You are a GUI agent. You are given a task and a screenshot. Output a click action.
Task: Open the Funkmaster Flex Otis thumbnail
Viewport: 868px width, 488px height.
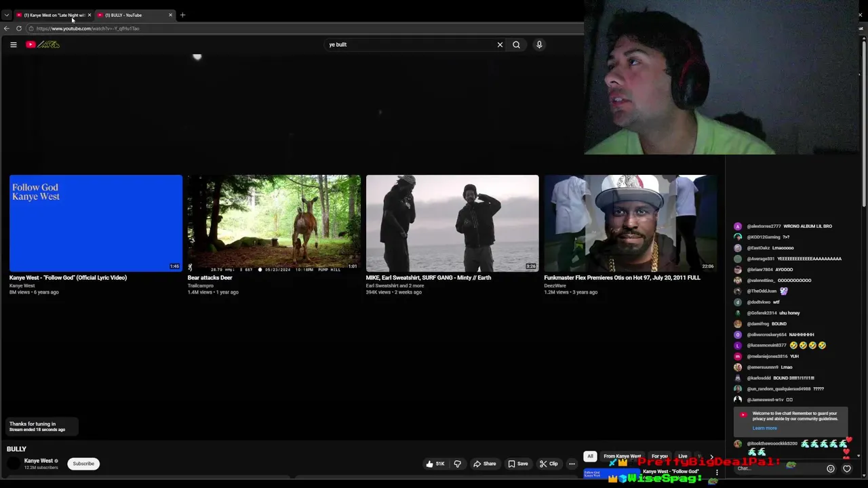click(631, 223)
